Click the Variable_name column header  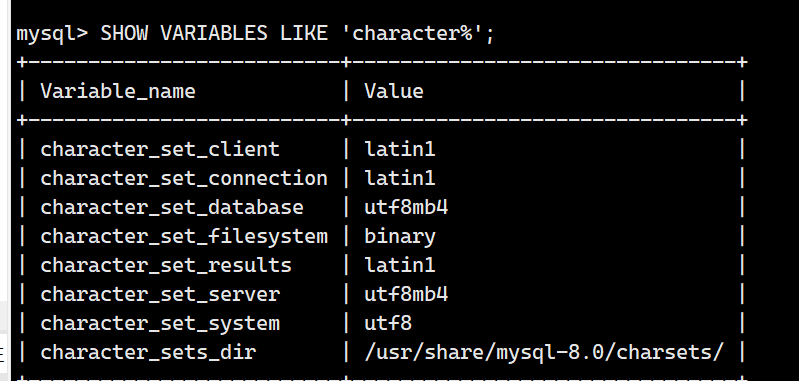118,92
